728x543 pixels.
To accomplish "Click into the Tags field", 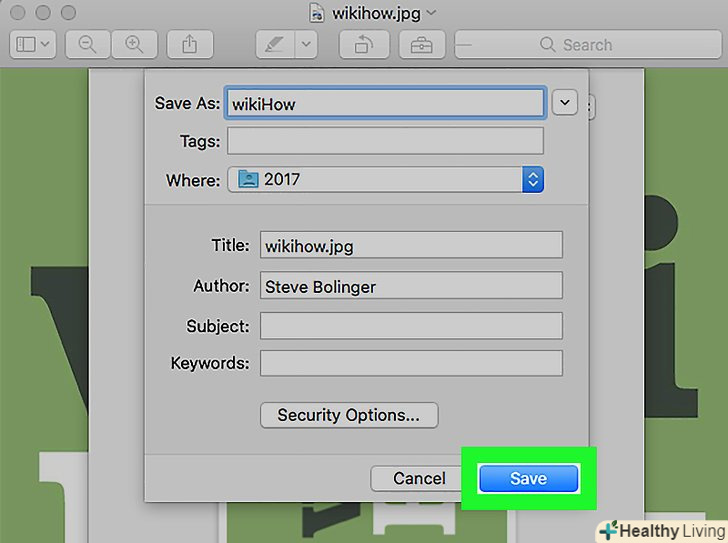I will tap(385, 141).
